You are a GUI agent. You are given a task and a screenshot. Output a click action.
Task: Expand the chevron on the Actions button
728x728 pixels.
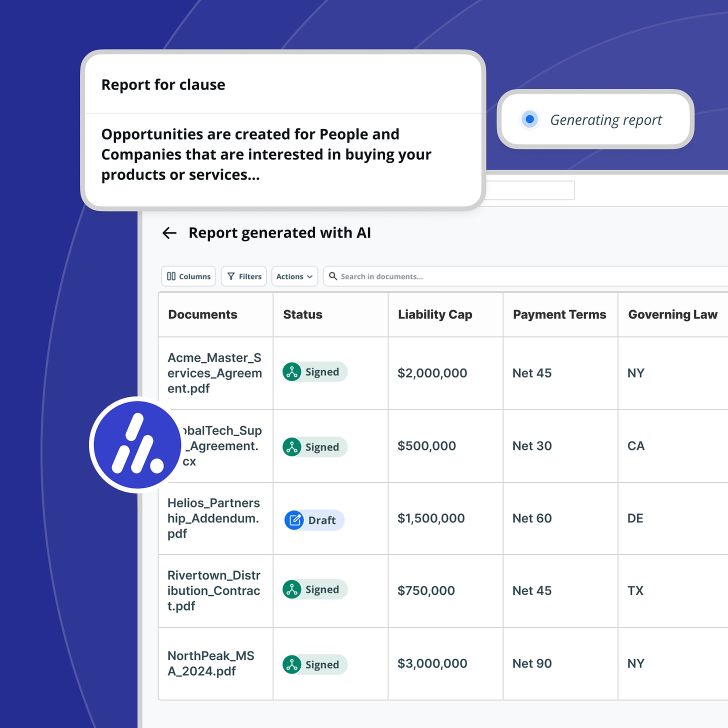tap(310, 276)
